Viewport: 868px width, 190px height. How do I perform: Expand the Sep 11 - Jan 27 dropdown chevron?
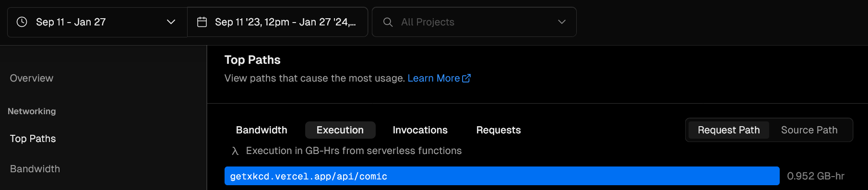click(x=171, y=22)
